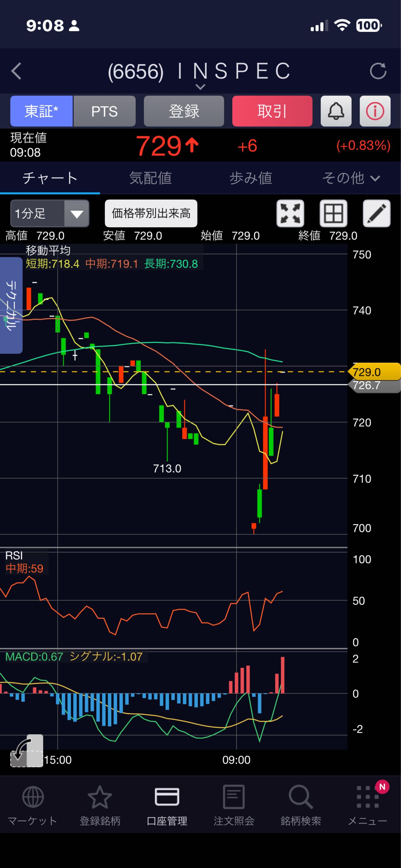The height and width of the screenshot is (868, 401).
Task: Tap the red 取引 trade button
Action: click(x=272, y=111)
